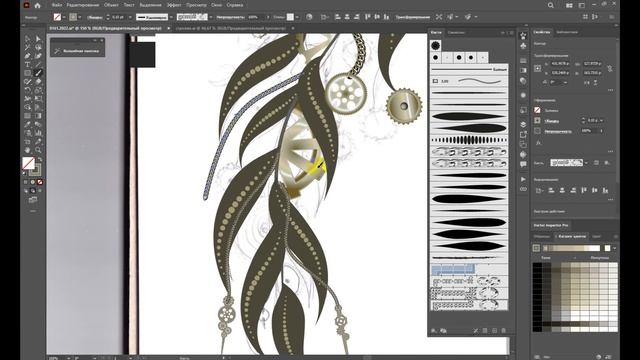Select the Magic Wand tool in toolbar
Image resolution: width=640 pixels, height=360 pixels.
pyautogui.click(x=28, y=48)
